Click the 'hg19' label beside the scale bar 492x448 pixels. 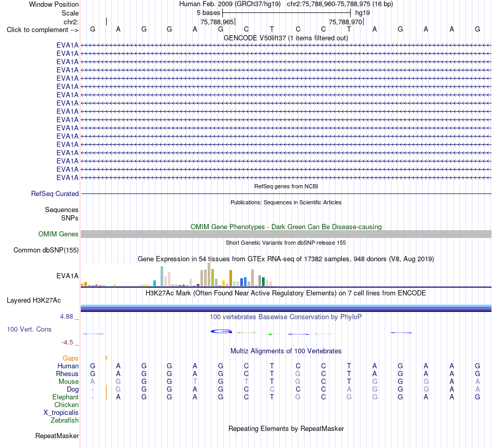tap(363, 13)
